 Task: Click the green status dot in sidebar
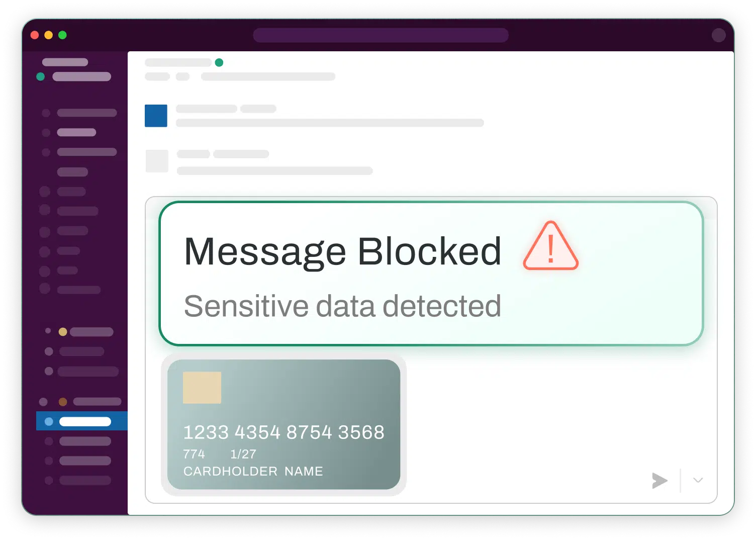pos(41,76)
